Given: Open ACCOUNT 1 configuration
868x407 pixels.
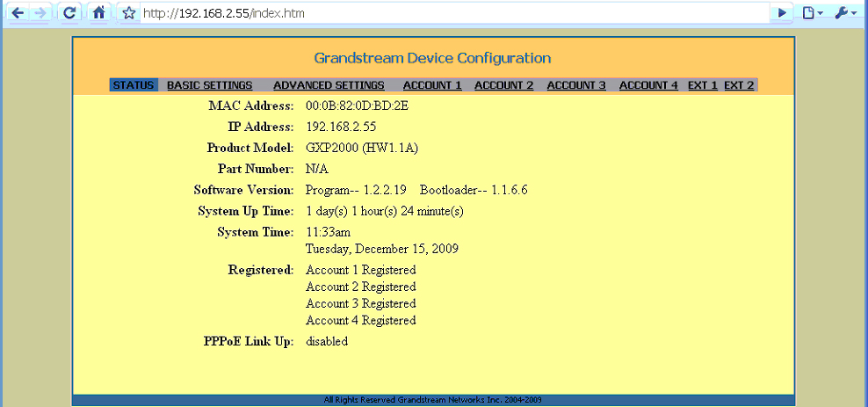Looking at the screenshot, I should (x=432, y=85).
